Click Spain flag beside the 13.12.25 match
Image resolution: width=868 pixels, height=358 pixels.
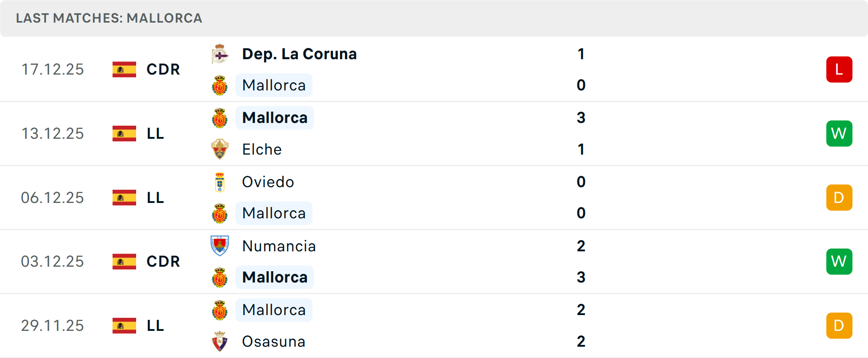tap(124, 134)
